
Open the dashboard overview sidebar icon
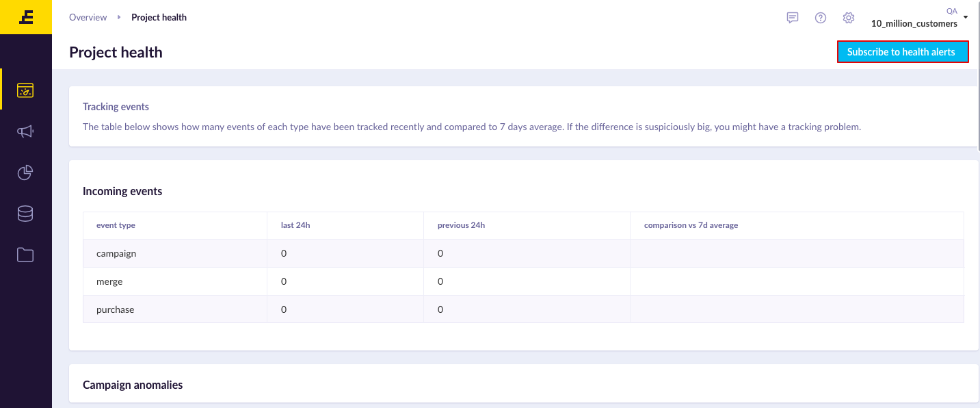pos(25,90)
